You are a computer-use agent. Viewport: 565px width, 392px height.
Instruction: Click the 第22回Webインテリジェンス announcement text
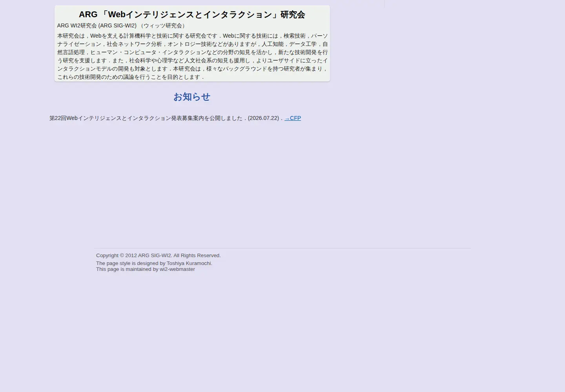click(x=166, y=118)
